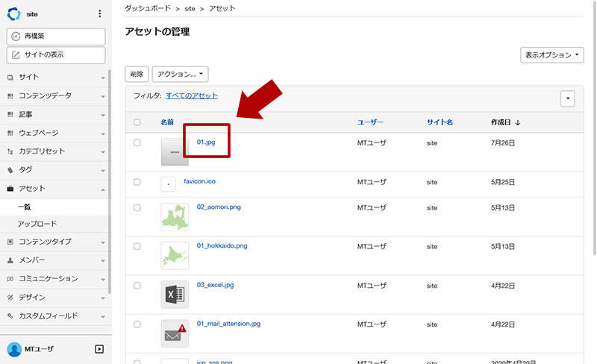Click the デザイン sidebar icon

click(10, 298)
